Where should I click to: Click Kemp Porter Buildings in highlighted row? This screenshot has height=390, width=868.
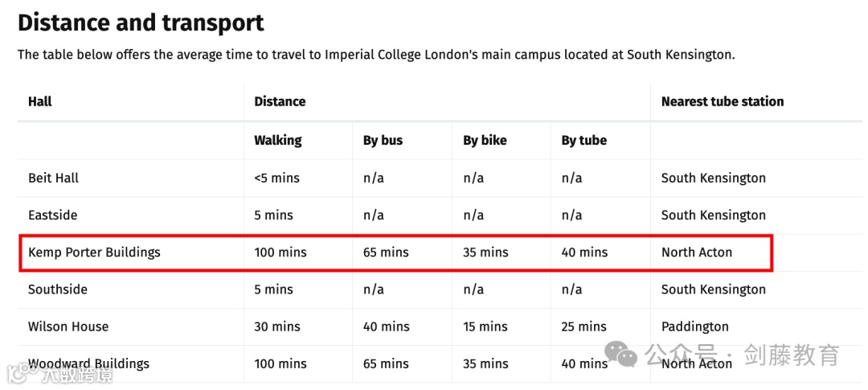pyautogui.click(x=94, y=252)
